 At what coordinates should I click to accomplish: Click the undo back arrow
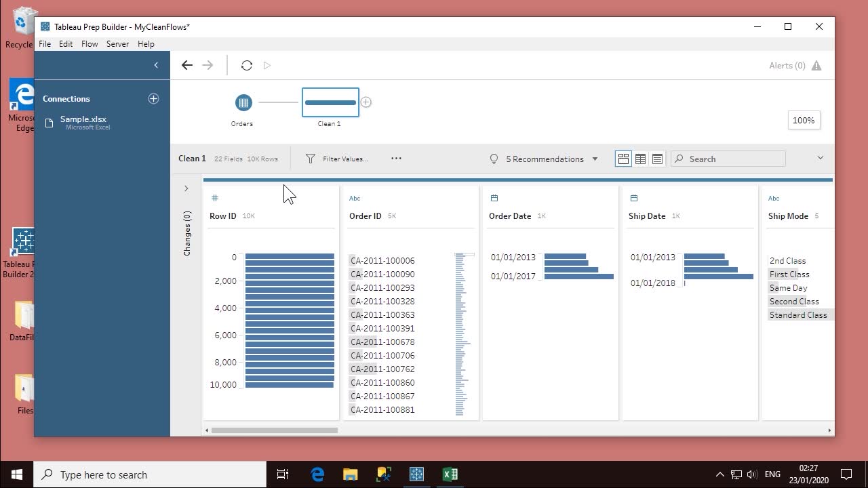(x=187, y=66)
